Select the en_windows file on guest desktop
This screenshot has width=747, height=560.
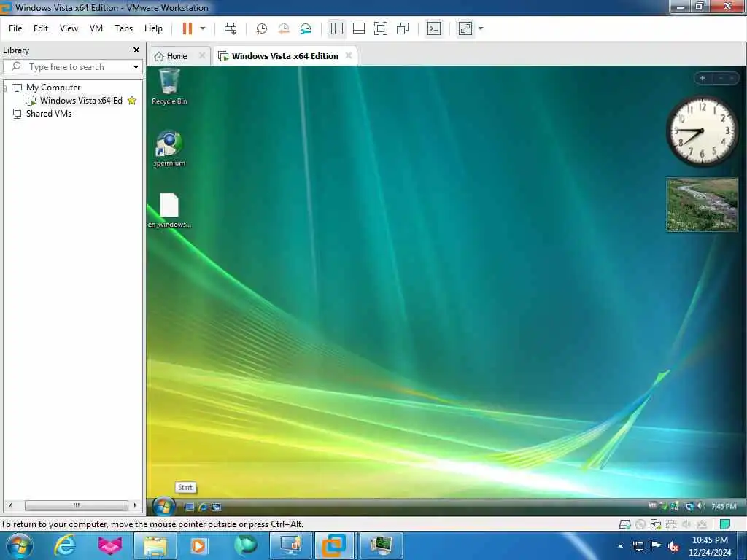[169, 210]
